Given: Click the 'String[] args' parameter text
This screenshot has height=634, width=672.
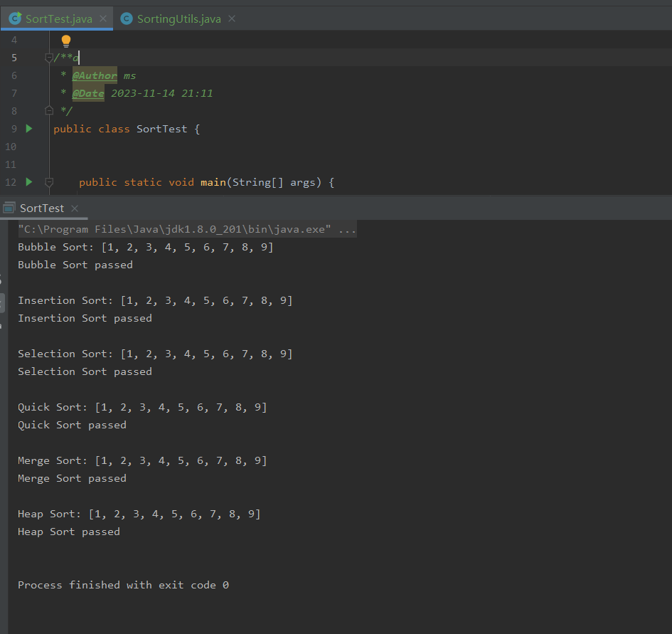Looking at the screenshot, I should (x=274, y=182).
